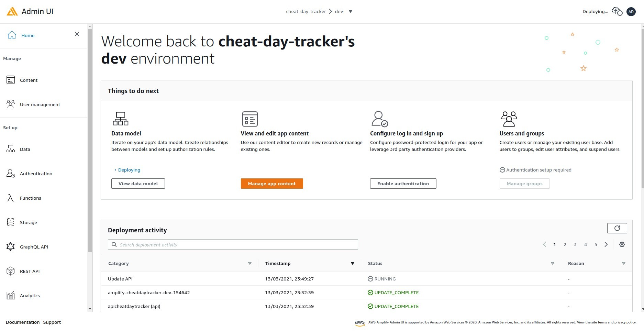Select apicheatdaytracker (api) row
This screenshot has width=644, height=331.
click(367, 306)
